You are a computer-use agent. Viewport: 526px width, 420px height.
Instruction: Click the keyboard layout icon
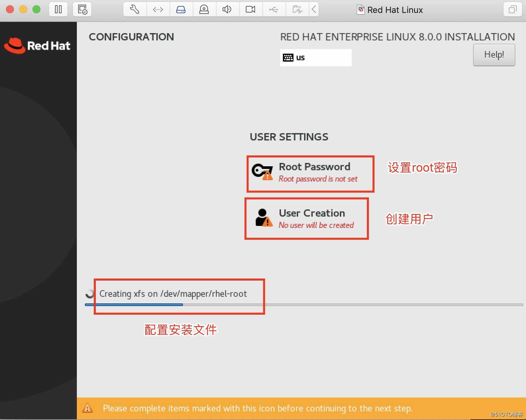pos(288,58)
